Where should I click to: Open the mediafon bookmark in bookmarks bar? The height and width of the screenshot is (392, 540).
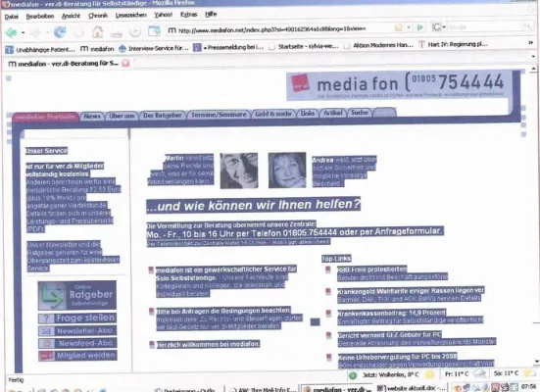click(97, 49)
